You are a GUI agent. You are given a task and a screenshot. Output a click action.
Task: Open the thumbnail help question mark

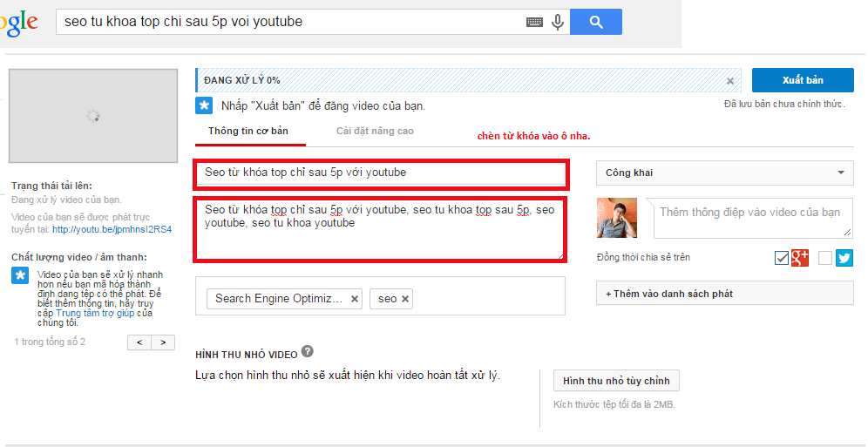[x=308, y=351]
